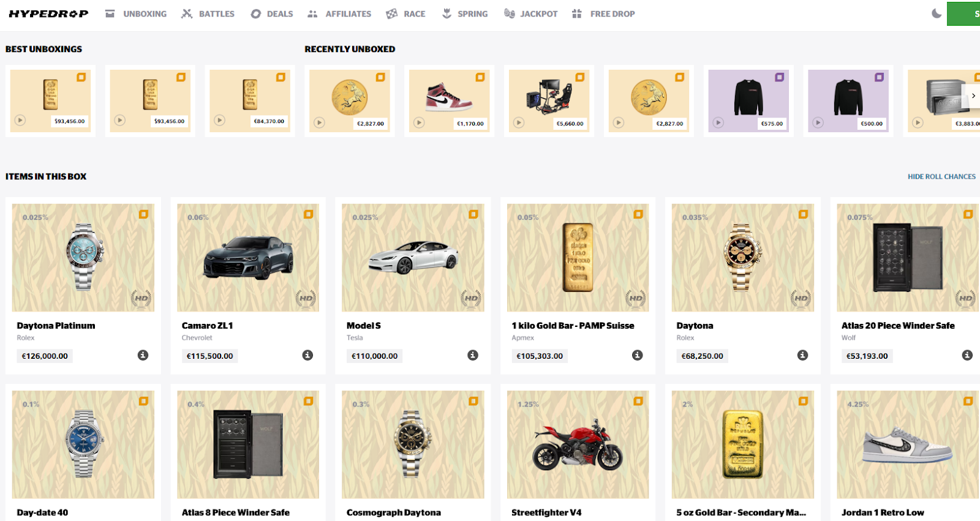Viewport: 980px width, 521px height.
Task: Click the Deals navigation icon
Action: point(256,13)
